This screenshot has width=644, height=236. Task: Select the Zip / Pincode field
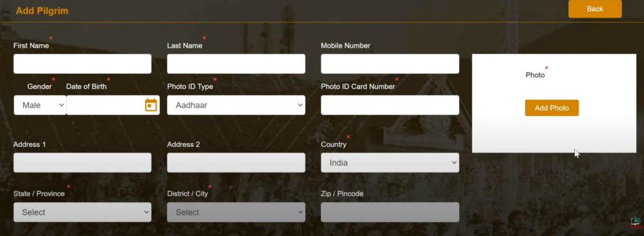pyautogui.click(x=390, y=212)
